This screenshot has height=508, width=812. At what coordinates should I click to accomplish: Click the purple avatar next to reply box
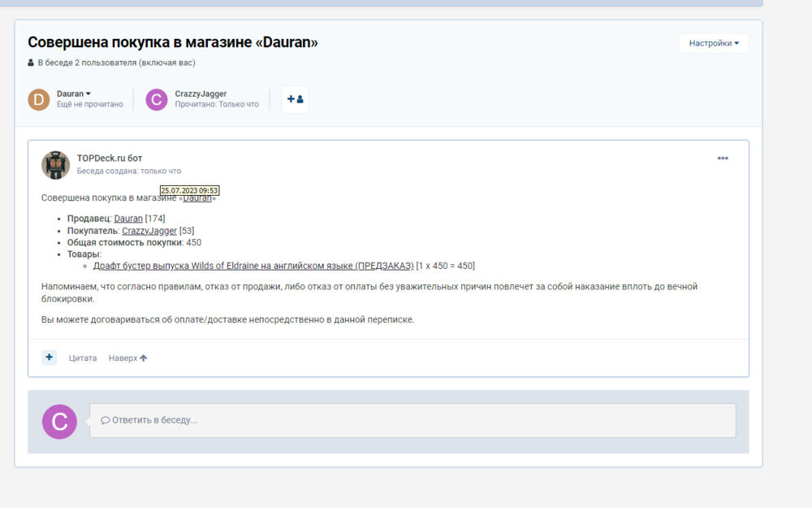point(59,420)
